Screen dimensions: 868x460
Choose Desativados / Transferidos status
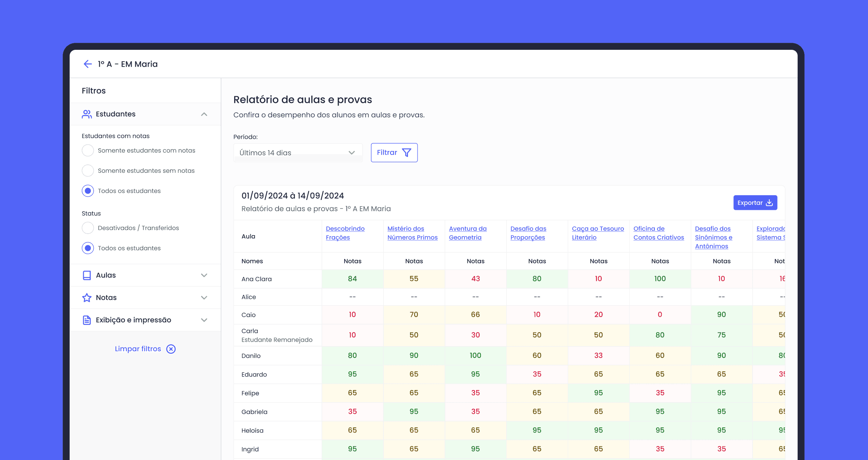pyautogui.click(x=88, y=228)
